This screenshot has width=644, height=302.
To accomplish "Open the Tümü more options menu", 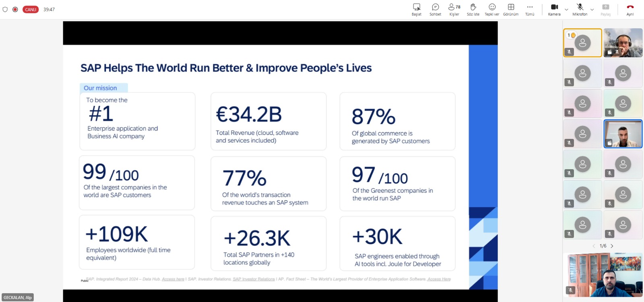I will [530, 10].
